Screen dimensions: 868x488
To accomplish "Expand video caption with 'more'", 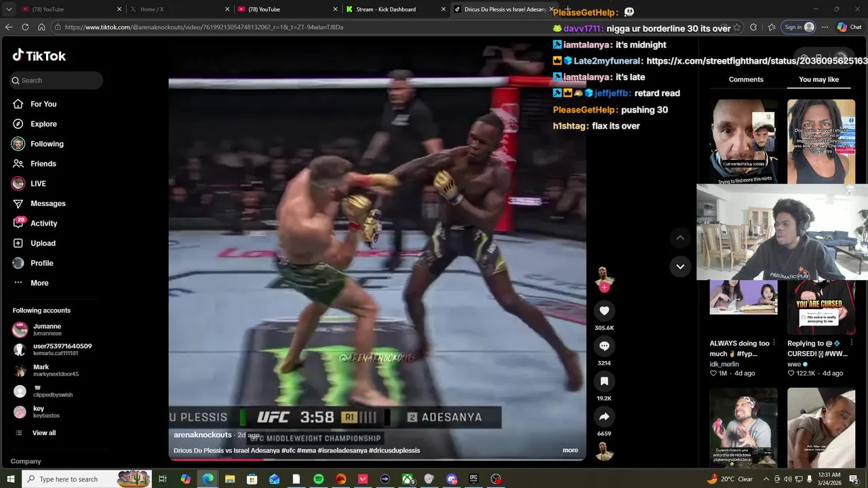I will click(570, 450).
